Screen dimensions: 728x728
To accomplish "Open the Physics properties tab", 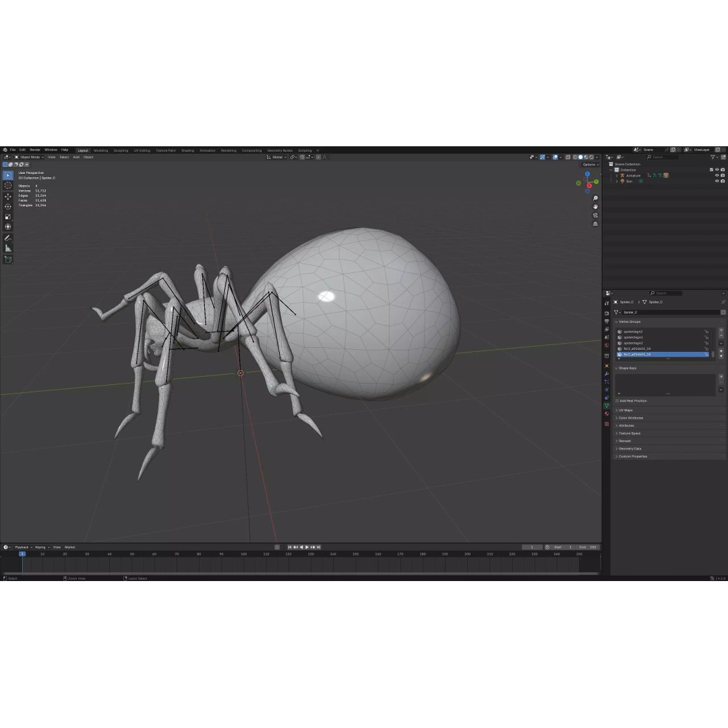I will tap(607, 390).
